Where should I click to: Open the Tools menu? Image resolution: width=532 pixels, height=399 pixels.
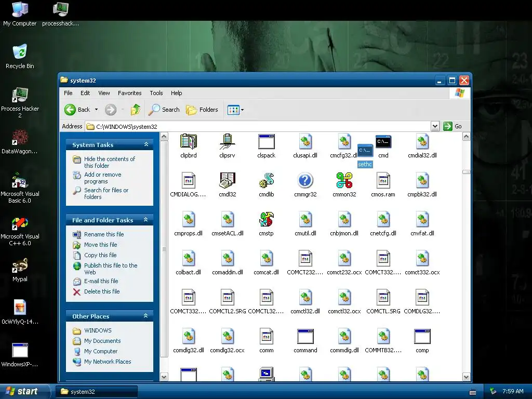[x=156, y=93]
